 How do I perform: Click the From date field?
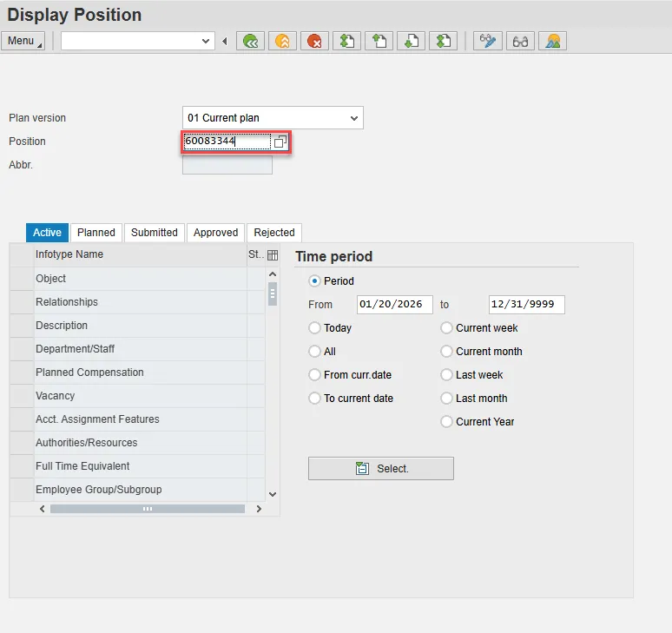(x=395, y=304)
